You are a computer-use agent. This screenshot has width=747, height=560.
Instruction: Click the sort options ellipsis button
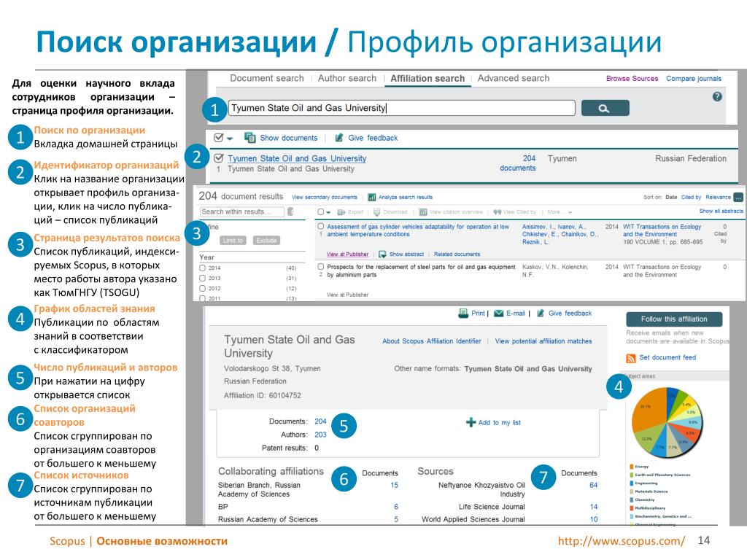pyautogui.click(x=738, y=197)
